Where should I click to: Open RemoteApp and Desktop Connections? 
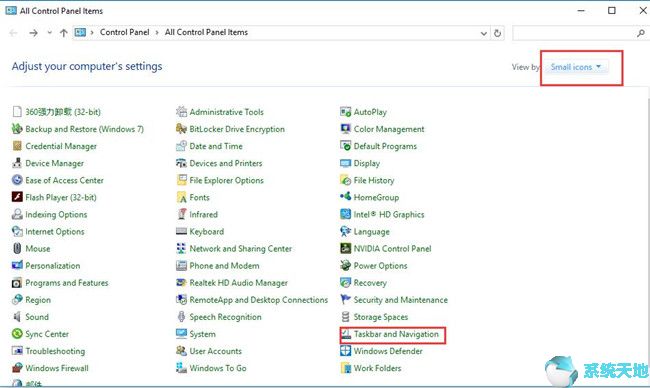point(258,300)
